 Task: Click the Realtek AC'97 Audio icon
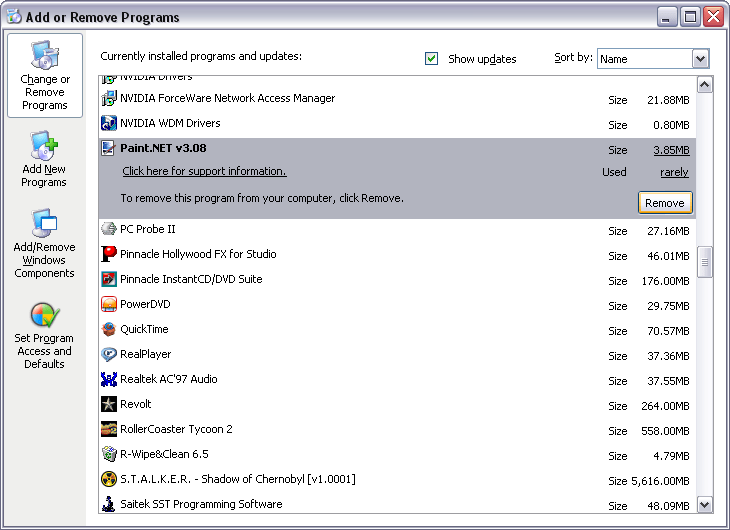pyautogui.click(x=108, y=380)
